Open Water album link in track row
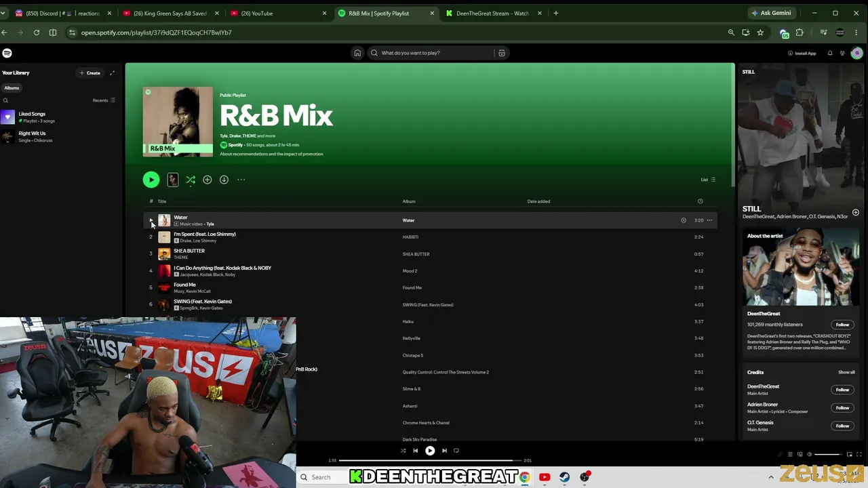Viewport: 868px width, 488px height. tap(408, 220)
